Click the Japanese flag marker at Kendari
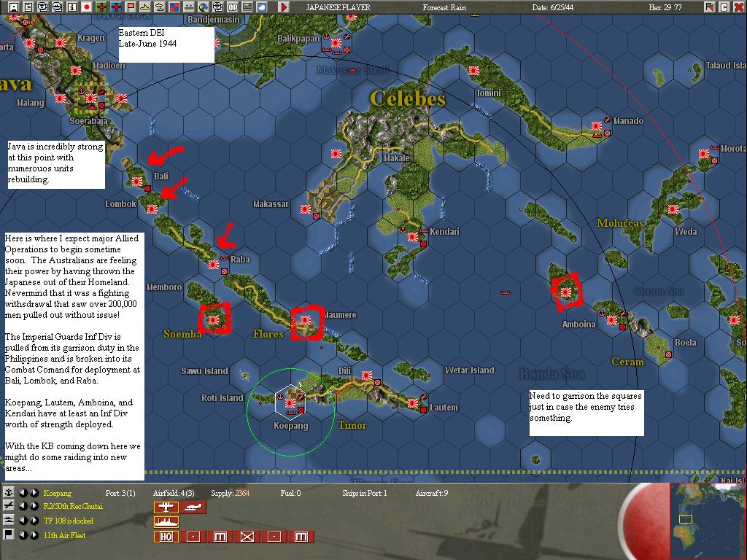 click(x=413, y=237)
